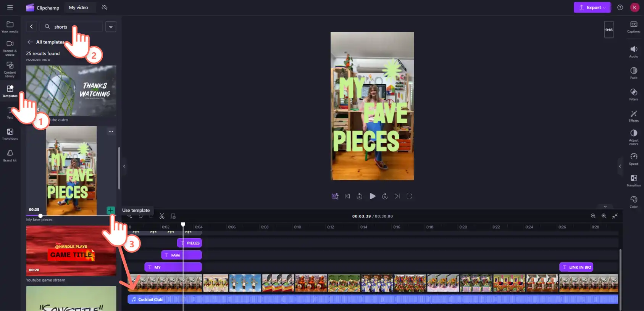This screenshot has width=644, height=311.
Task: Select the Youtube game stream template thumbnail
Action: point(71,251)
